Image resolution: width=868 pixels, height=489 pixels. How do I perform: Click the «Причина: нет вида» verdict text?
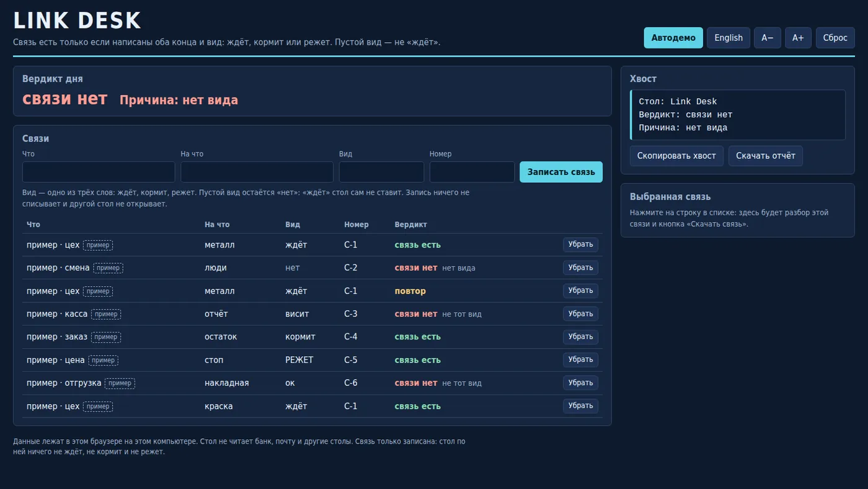pyautogui.click(x=179, y=100)
